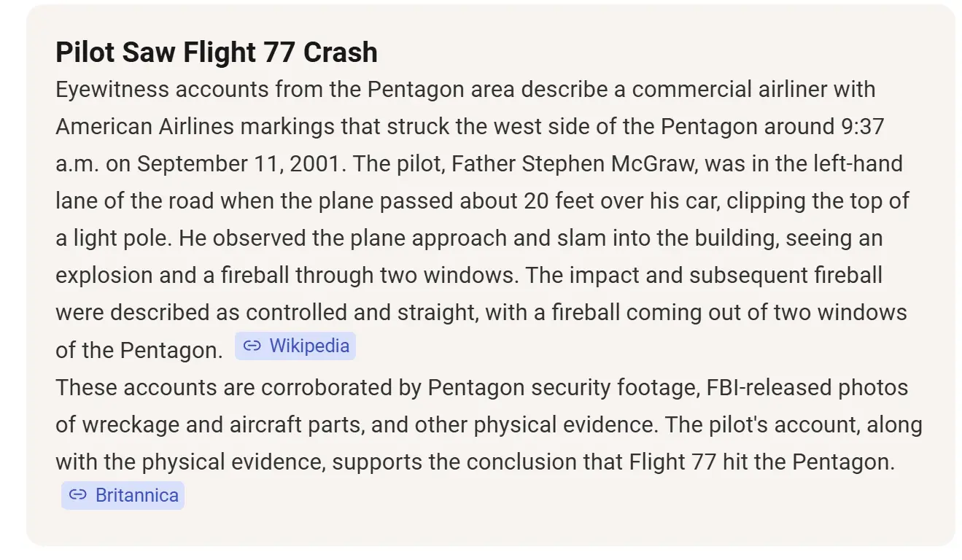Click the word "Eyewitness" in the first line

tap(112, 90)
